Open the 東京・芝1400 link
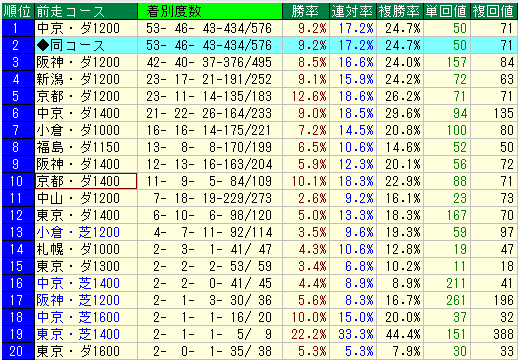Viewport: 518px width, 360px height. (x=78, y=334)
